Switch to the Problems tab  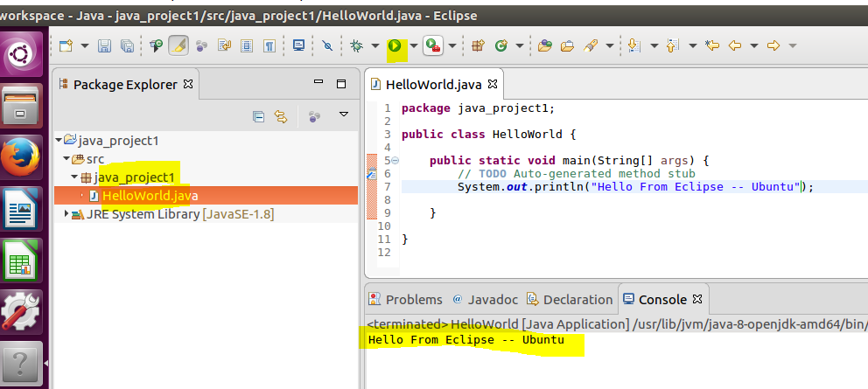406,299
